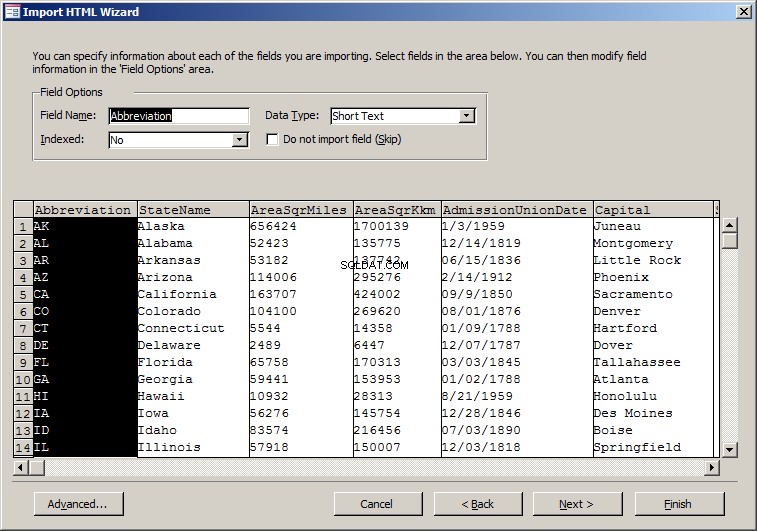Select the AreaSqrMiles column header
Viewport: 757px width, 531px height.
301,210
